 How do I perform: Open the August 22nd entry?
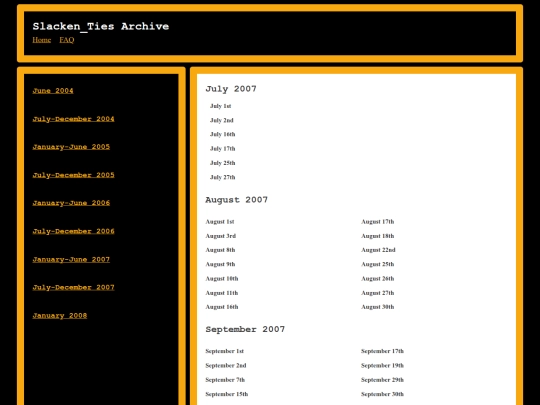pyautogui.click(x=378, y=250)
